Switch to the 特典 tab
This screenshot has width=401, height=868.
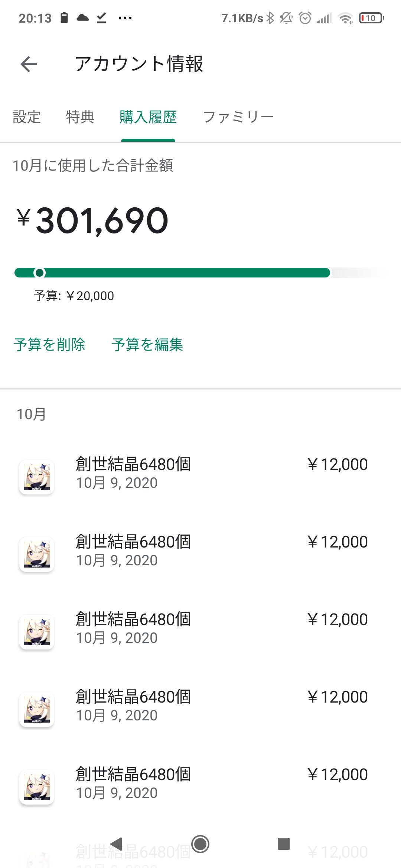pos(80,117)
